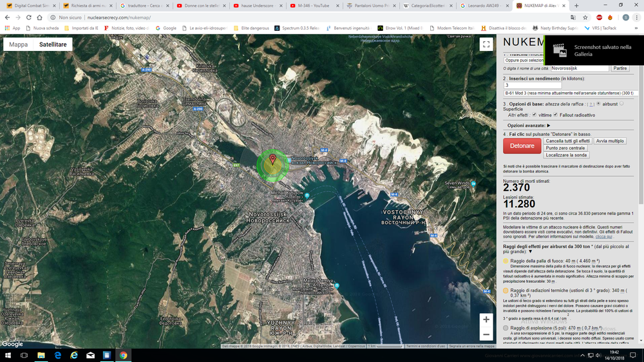Switch to Digital Combat Sim browser tab
Image resolution: width=644 pixels, height=362 pixels.
coord(30,6)
